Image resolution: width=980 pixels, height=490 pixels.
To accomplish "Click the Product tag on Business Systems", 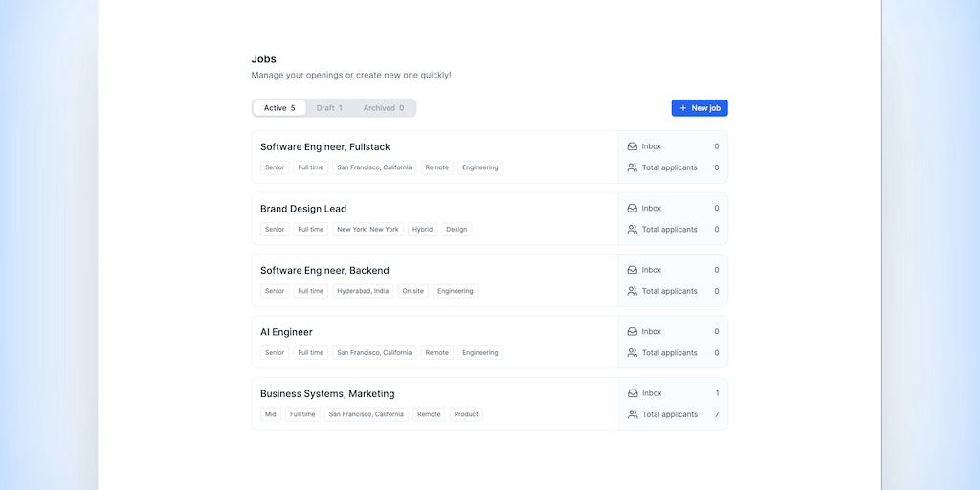I will [x=466, y=414].
